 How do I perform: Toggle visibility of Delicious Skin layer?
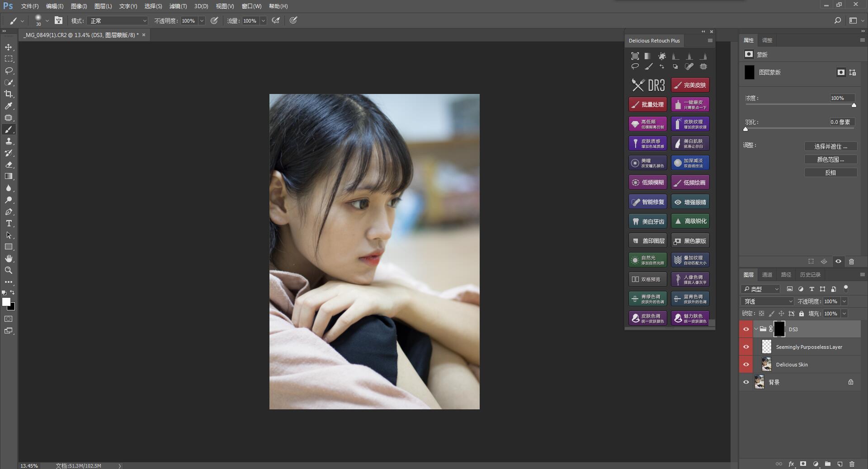746,365
